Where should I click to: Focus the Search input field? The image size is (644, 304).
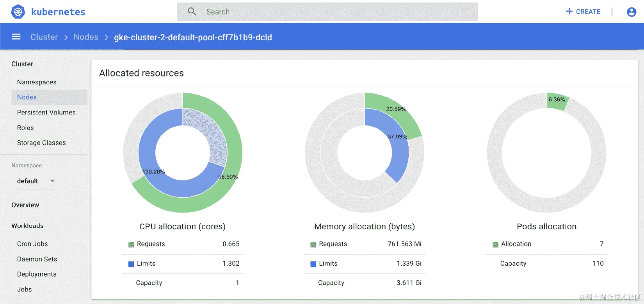[x=327, y=12]
